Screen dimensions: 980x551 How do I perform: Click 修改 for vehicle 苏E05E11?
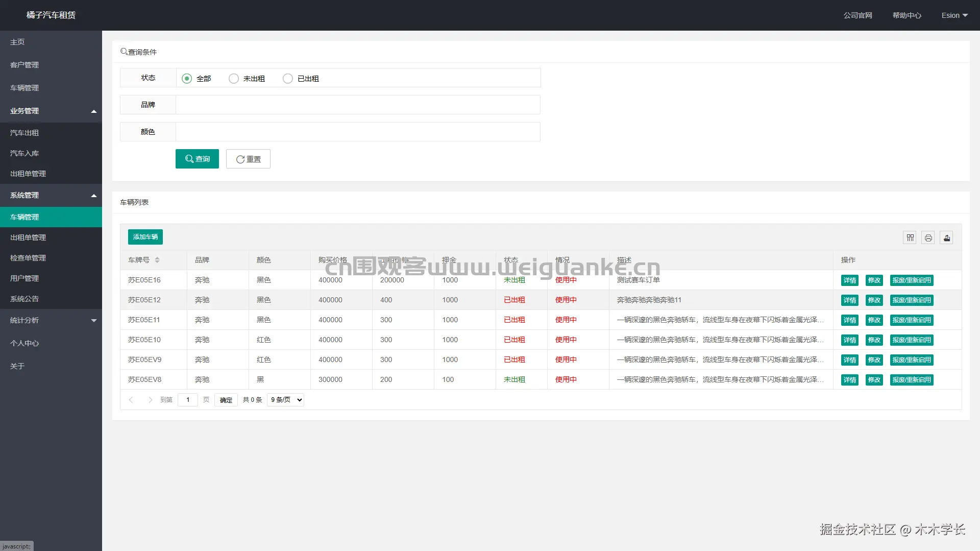874,320
